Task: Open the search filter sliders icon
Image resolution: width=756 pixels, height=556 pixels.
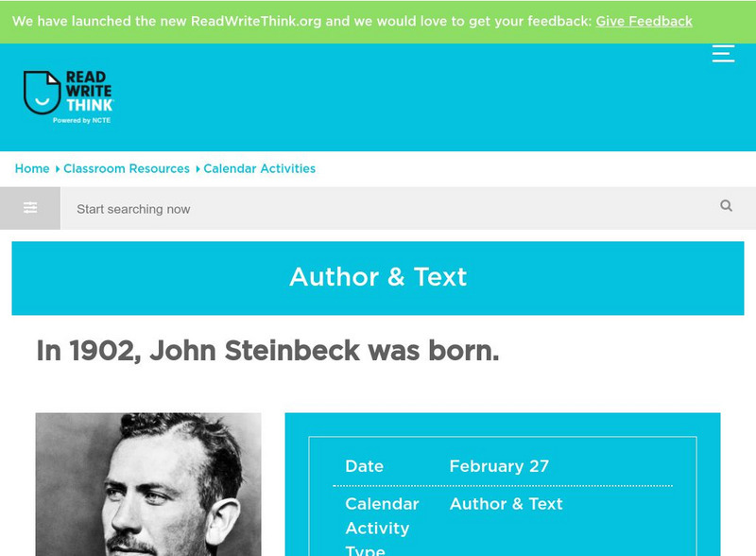Action: click(x=30, y=208)
